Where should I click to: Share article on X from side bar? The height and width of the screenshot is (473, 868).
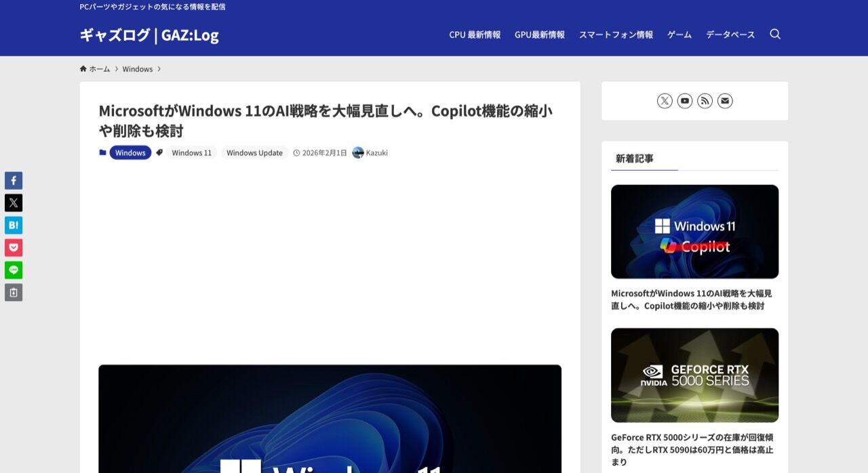point(14,203)
